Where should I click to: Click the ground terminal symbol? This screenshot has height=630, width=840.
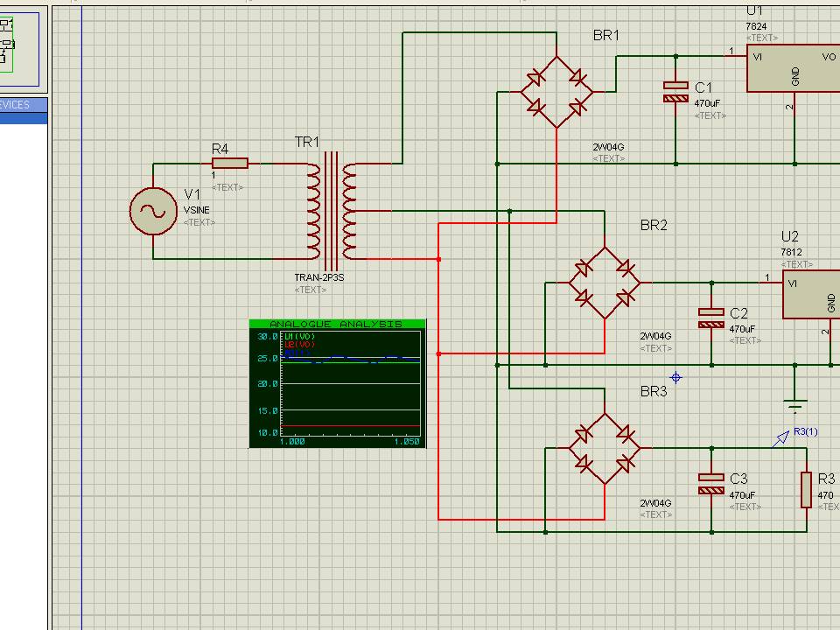click(x=795, y=406)
